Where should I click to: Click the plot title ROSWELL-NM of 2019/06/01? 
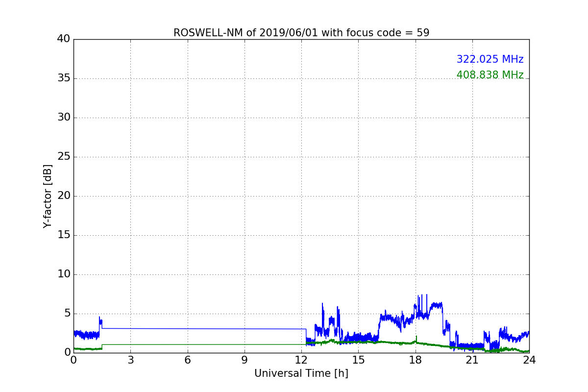pos(301,33)
